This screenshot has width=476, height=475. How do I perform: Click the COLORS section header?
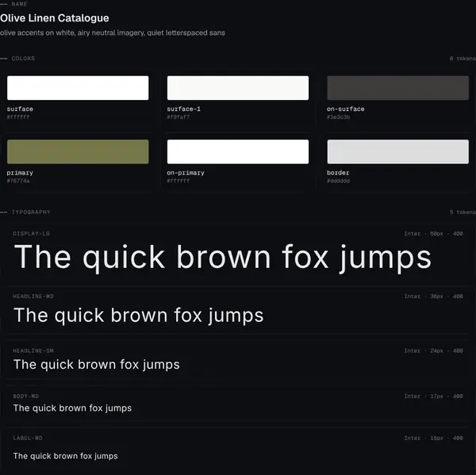coord(23,58)
